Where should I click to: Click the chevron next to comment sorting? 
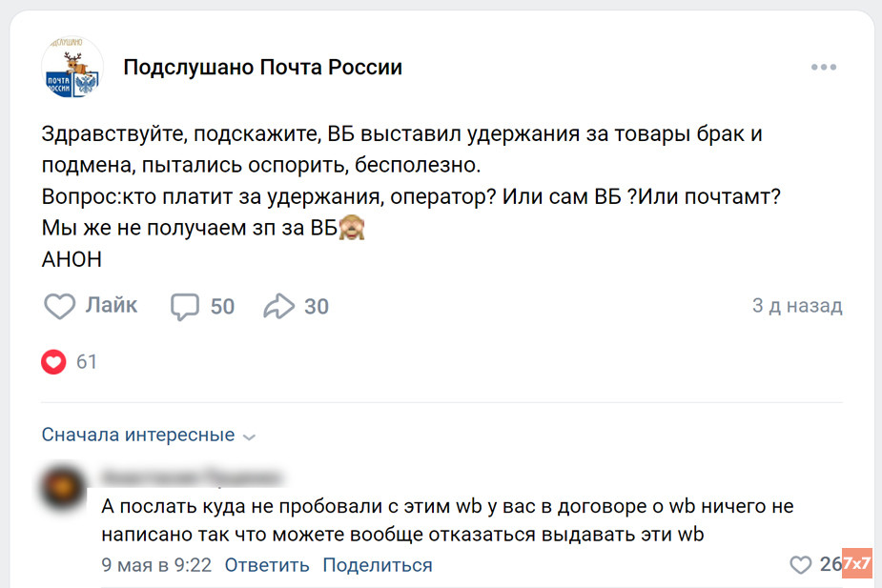click(x=249, y=436)
